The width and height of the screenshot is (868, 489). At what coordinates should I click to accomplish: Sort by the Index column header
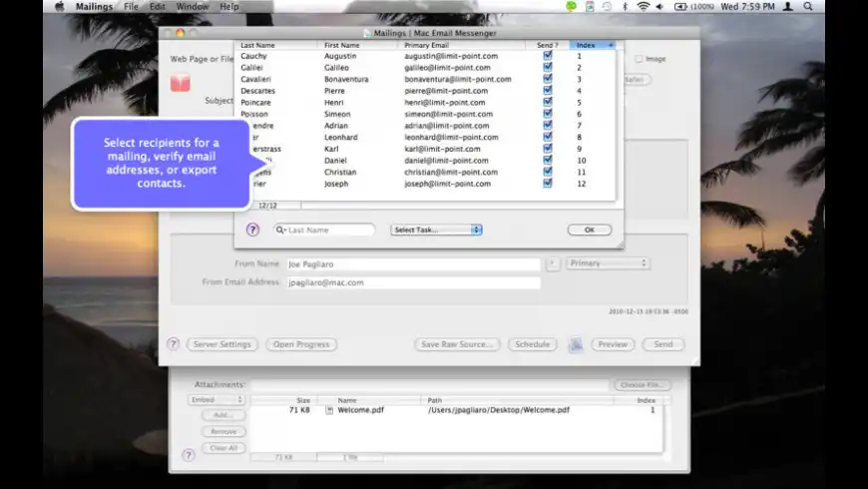click(593, 45)
